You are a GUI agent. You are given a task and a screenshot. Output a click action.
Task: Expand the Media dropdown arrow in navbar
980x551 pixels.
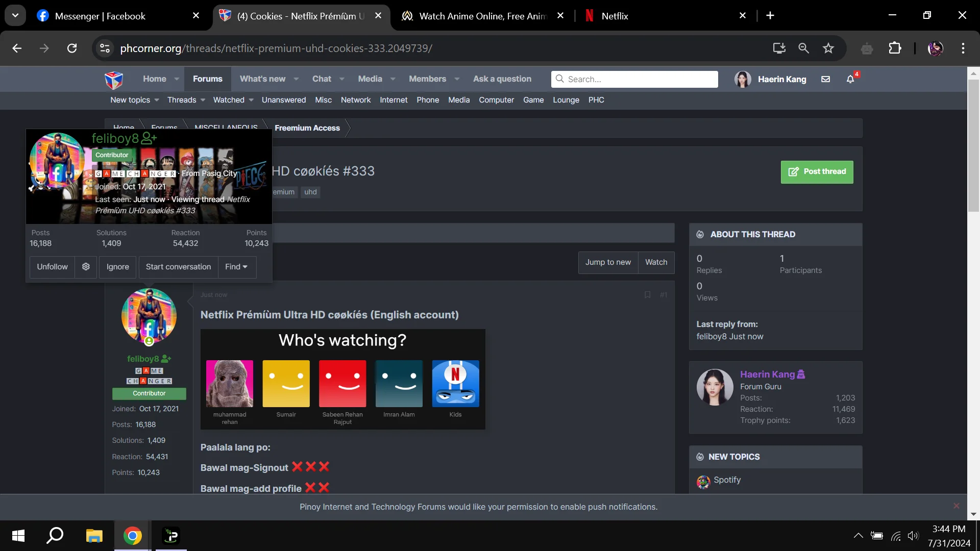[393, 79]
